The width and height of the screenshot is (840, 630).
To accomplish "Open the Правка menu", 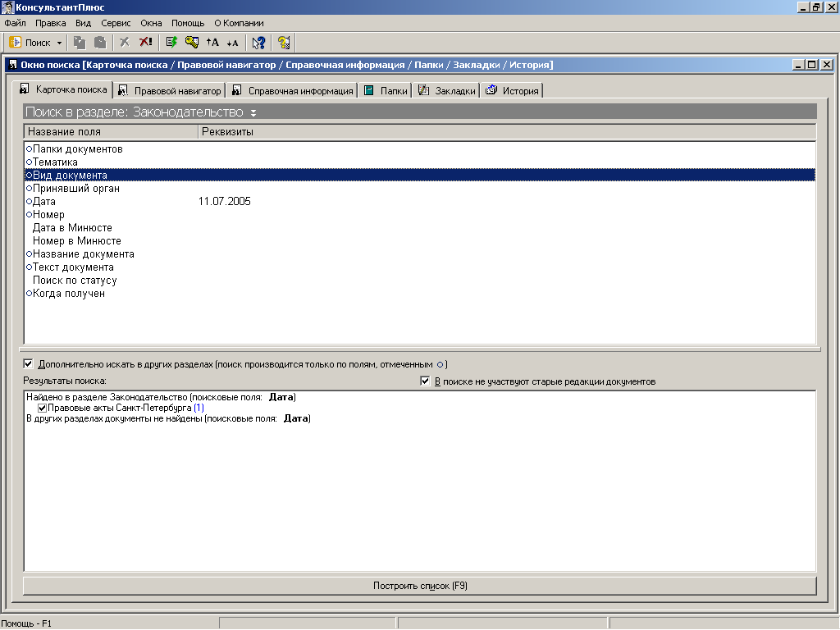I will coord(50,23).
